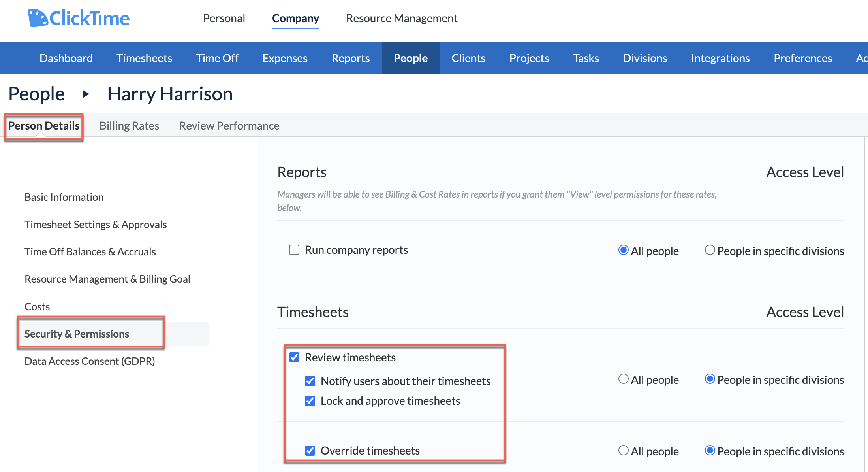Select specific divisions for Review timesheets
The height and width of the screenshot is (472, 868).
[x=710, y=379]
